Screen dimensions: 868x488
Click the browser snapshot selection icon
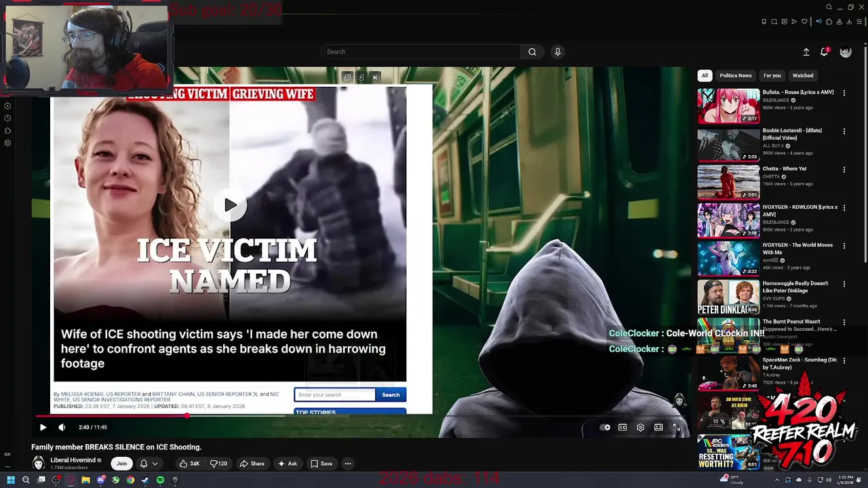774,22
